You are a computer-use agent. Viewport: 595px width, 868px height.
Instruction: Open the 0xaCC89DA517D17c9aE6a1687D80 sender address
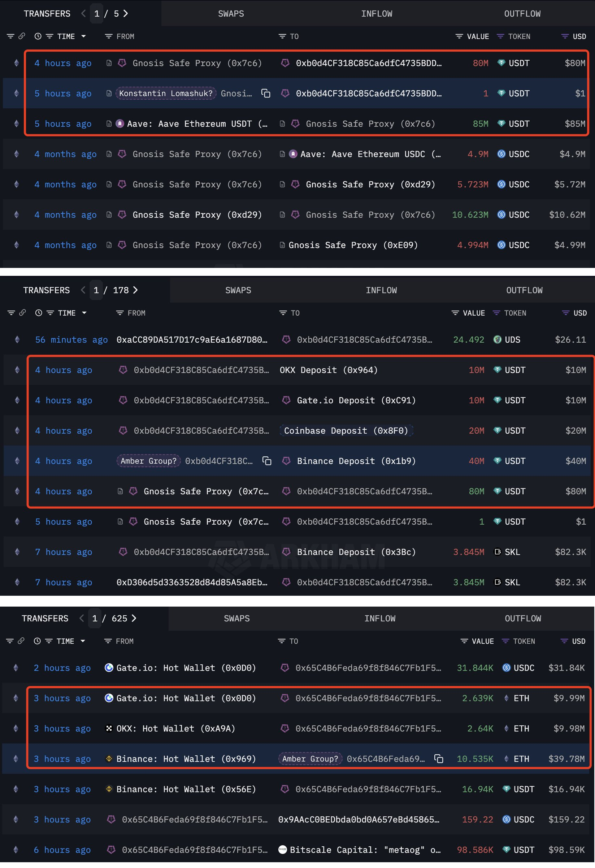tap(192, 339)
